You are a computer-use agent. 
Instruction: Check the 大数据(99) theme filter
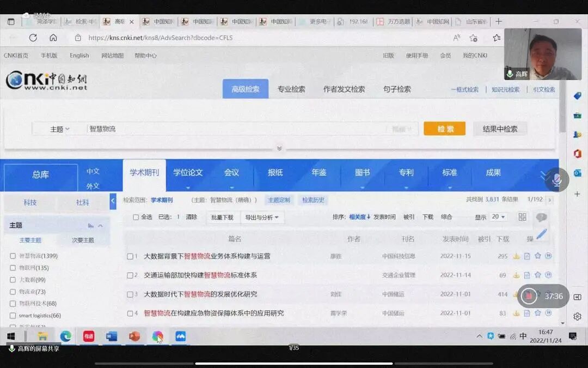pyautogui.click(x=13, y=280)
